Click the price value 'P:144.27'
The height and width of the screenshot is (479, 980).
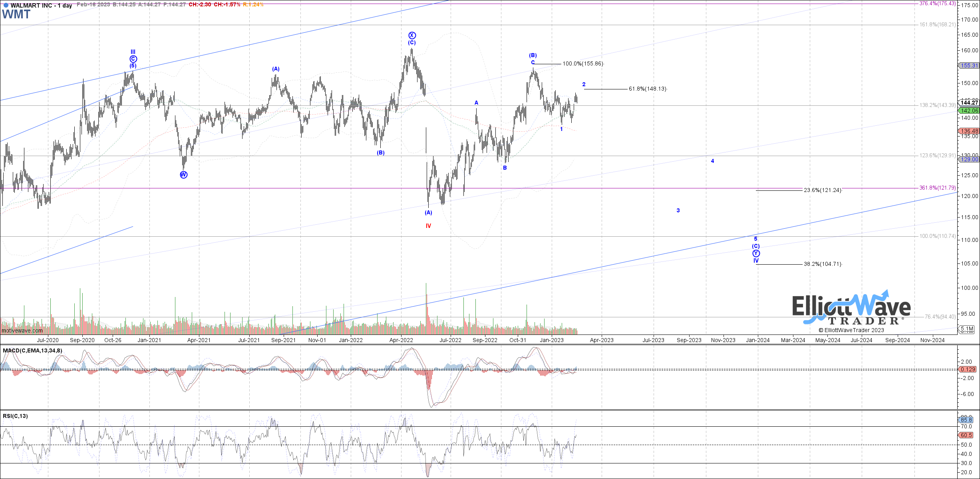(174, 5)
